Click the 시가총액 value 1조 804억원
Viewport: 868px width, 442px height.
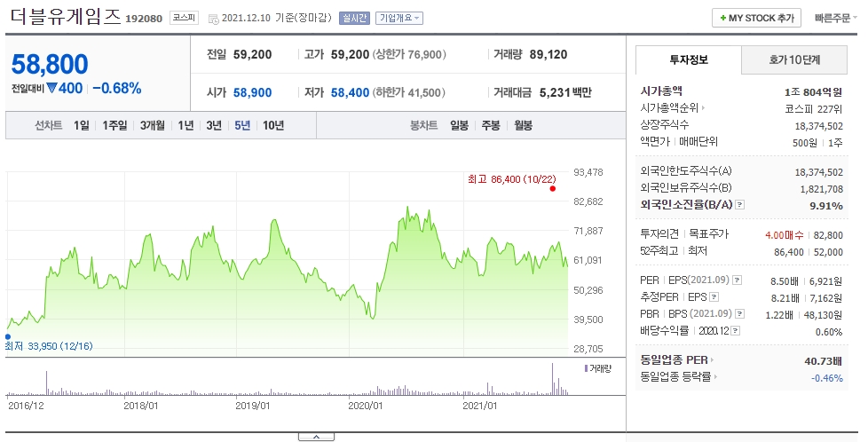click(813, 92)
